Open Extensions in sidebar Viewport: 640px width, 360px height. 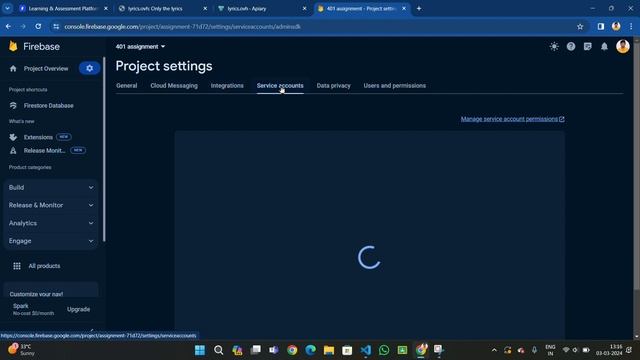[38, 137]
